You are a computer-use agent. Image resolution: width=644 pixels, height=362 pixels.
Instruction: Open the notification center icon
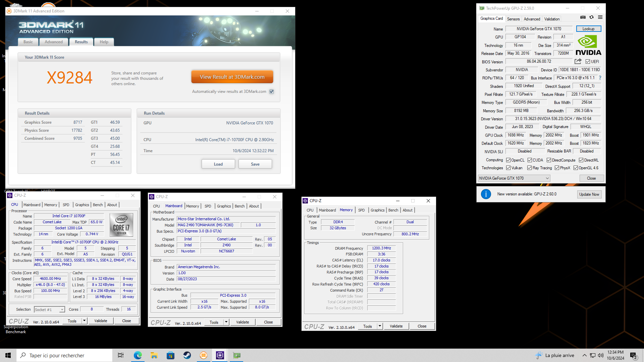tap(634, 355)
